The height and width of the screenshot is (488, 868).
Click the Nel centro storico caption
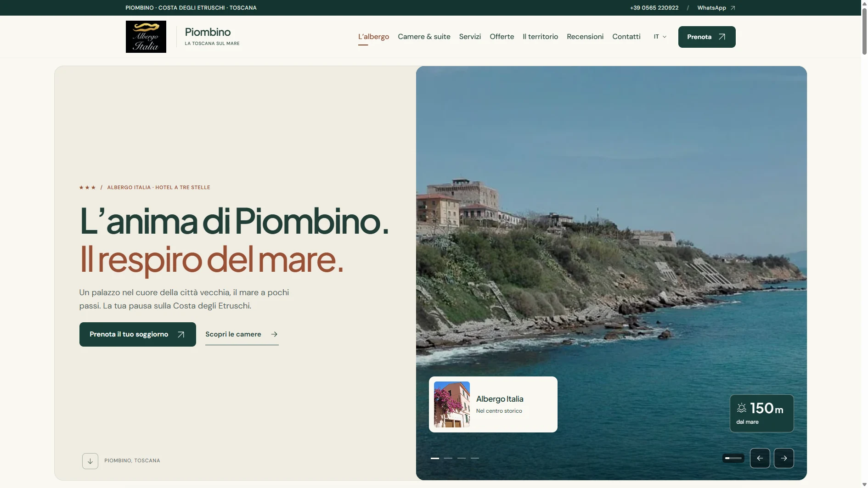click(499, 411)
